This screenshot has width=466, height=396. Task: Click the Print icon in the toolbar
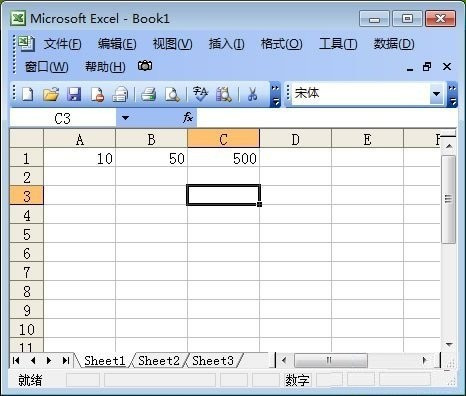click(148, 95)
